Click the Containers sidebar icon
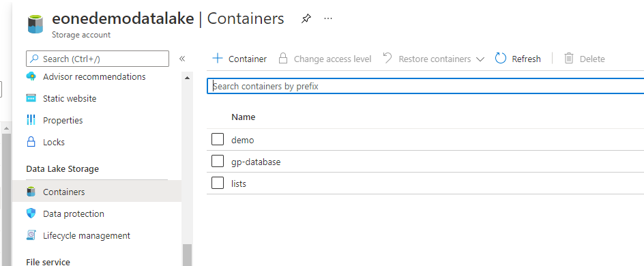 [31, 192]
